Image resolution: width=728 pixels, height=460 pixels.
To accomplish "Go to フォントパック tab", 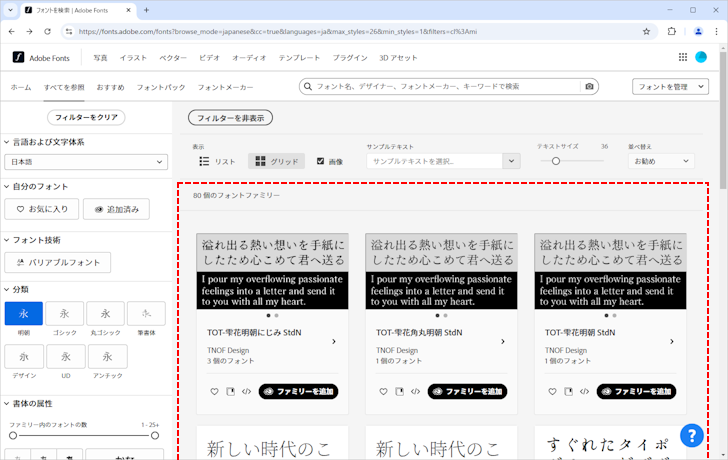I will [x=161, y=87].
